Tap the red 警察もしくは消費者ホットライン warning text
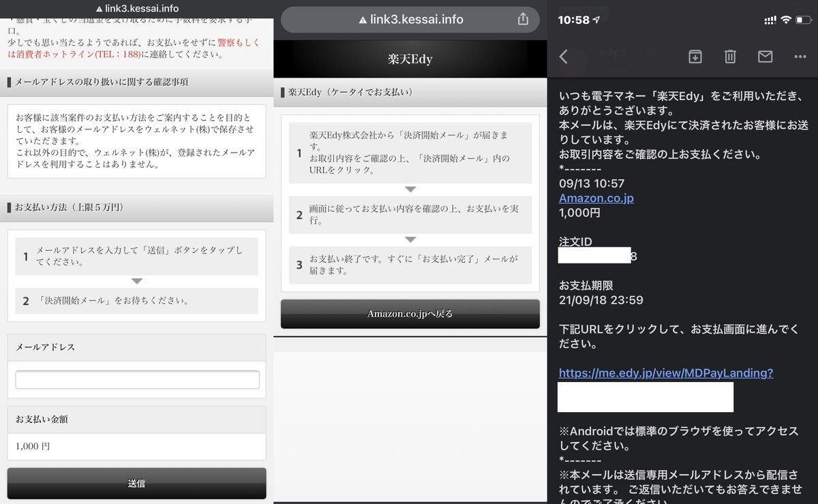The width and height of the screenshot is (818, 504). tap(134, 47)
